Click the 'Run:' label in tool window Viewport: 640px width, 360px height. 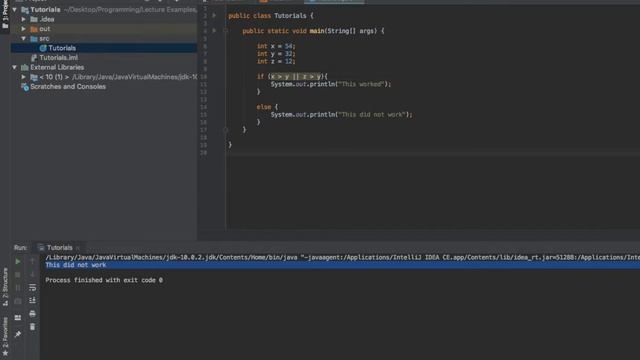[20, 248]
